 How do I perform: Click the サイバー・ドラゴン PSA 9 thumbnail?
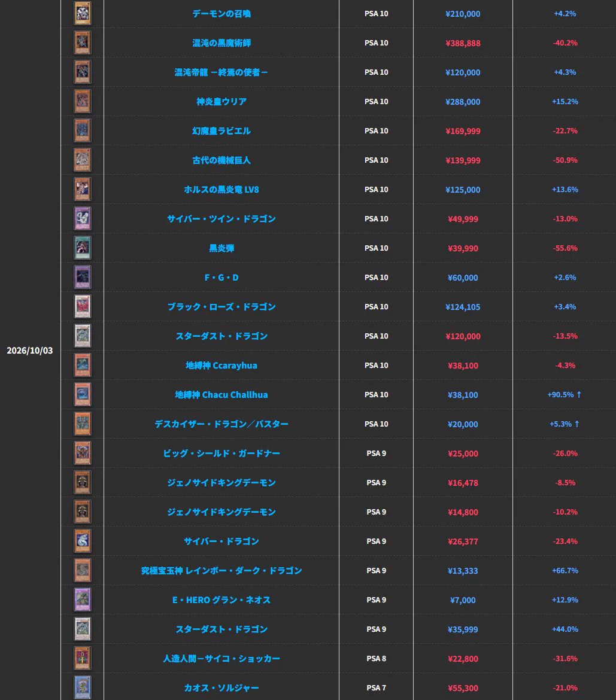[x=82, y=541]
